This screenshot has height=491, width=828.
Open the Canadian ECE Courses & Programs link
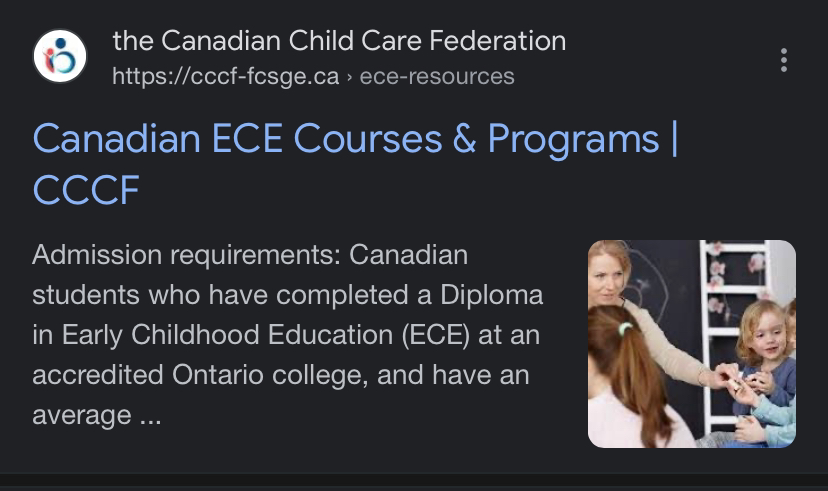tap(355, 164)
